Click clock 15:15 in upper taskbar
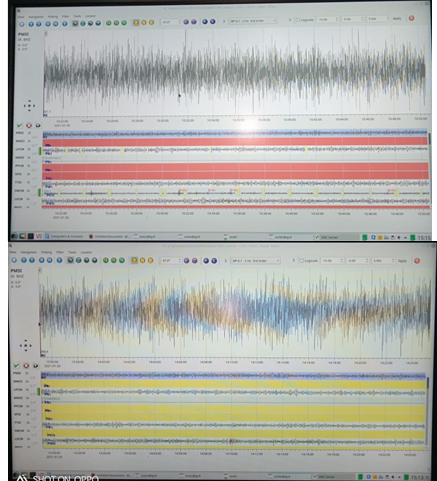 click(x=424, y=238)
